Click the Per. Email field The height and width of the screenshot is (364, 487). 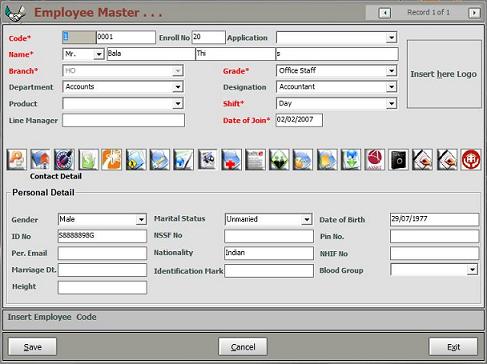[102, 253]
